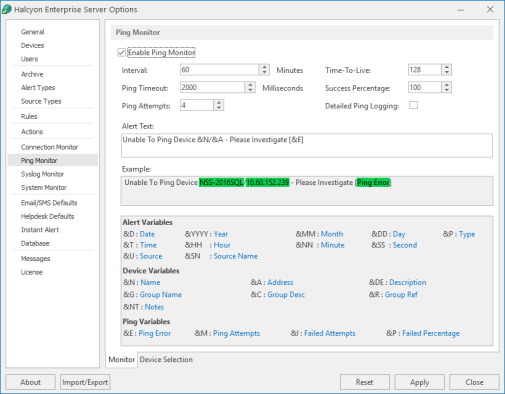
Task: Insert the &DE Description variable
Action: coord(408,282)
